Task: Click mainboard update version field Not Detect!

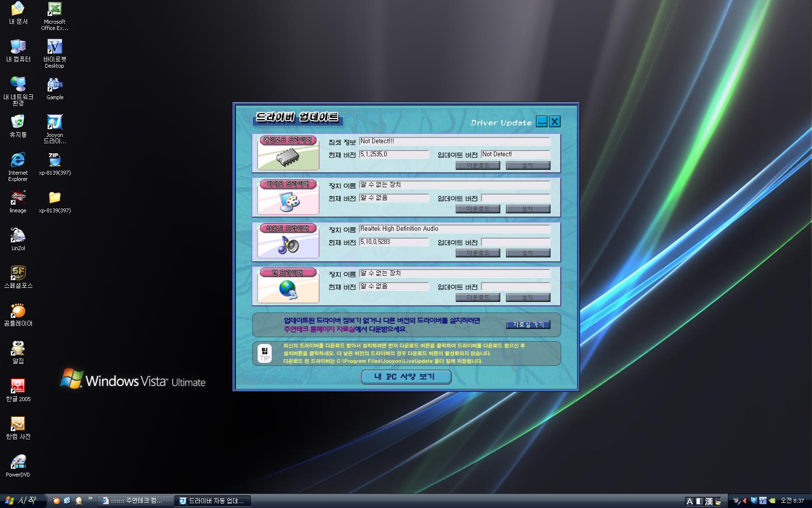Action: click(516, 154)
